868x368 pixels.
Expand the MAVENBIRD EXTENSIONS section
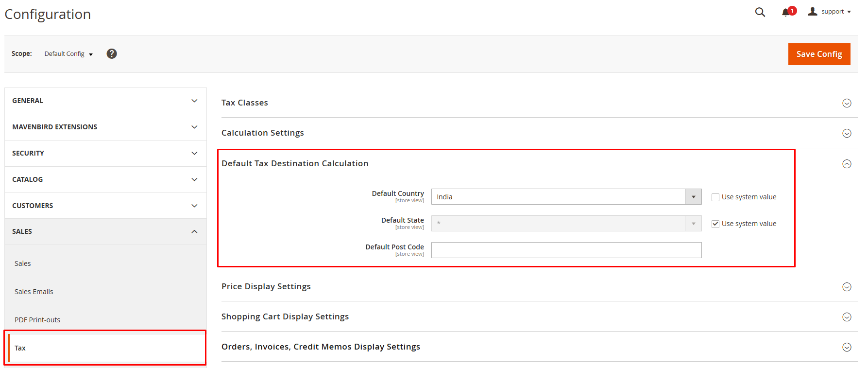[105, 127]
